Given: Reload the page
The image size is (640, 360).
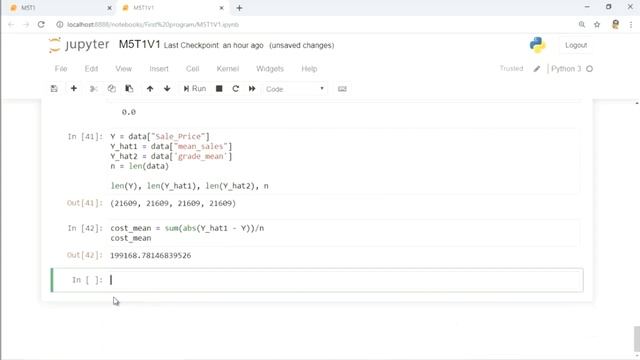Looking at the screenshot, I should click(x=41, y=24).
